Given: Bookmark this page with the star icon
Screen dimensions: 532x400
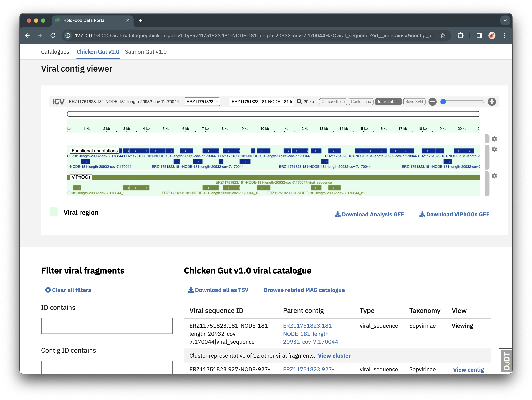Looking at the screenshot, I should tap(443, 36).
